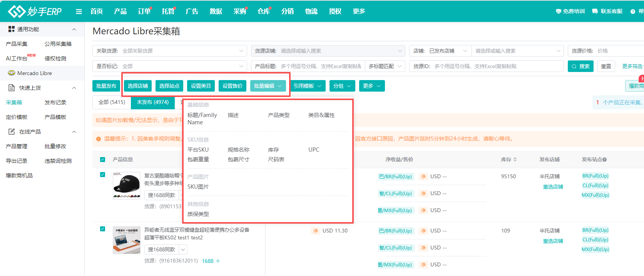Image resolution: width=644 pixels, height=276 pixels.
Task: Choose SKU图片 in batch edit menu
Action: pos(198,187)
